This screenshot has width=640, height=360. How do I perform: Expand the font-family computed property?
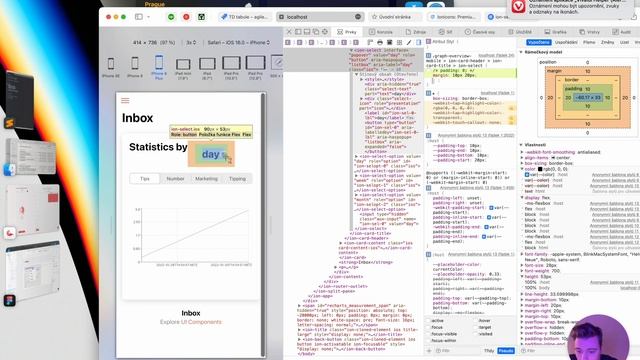(522, 254)
